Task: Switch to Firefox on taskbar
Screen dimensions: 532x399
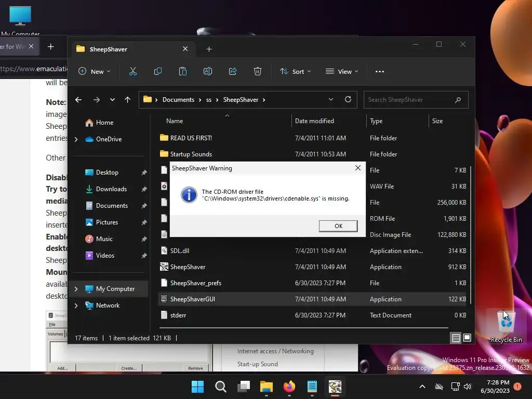Action: (x=289, y=387)
